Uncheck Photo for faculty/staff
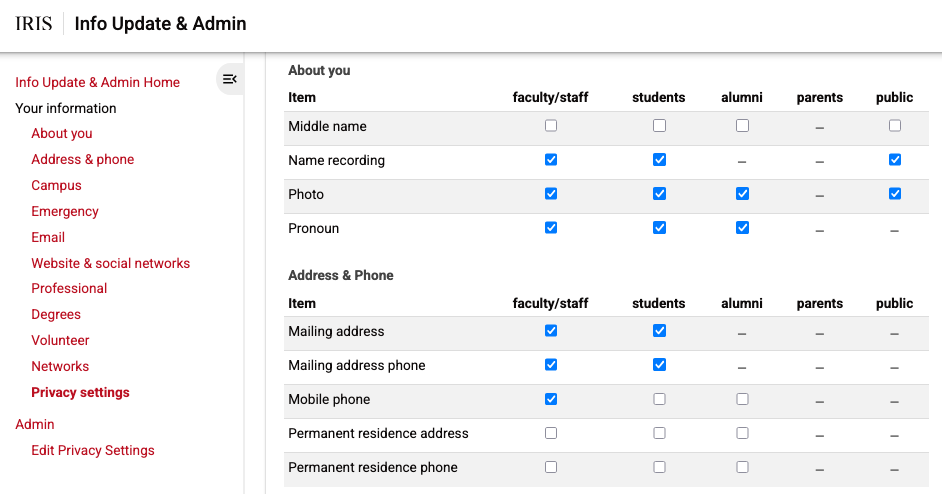 (x=551, y=194)
